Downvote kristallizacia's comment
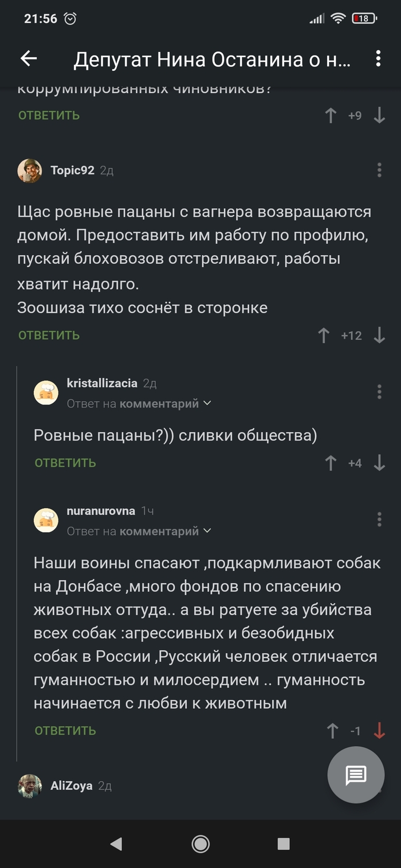This screenshot has width=401, height=868. [x=379, y=463]
